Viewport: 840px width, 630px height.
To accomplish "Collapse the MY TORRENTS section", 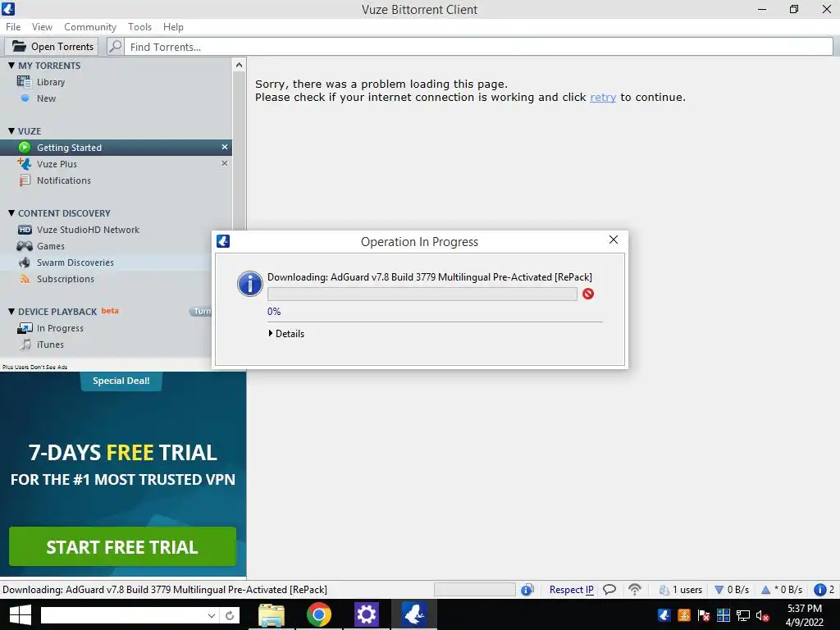I will (x=11, y=66).
